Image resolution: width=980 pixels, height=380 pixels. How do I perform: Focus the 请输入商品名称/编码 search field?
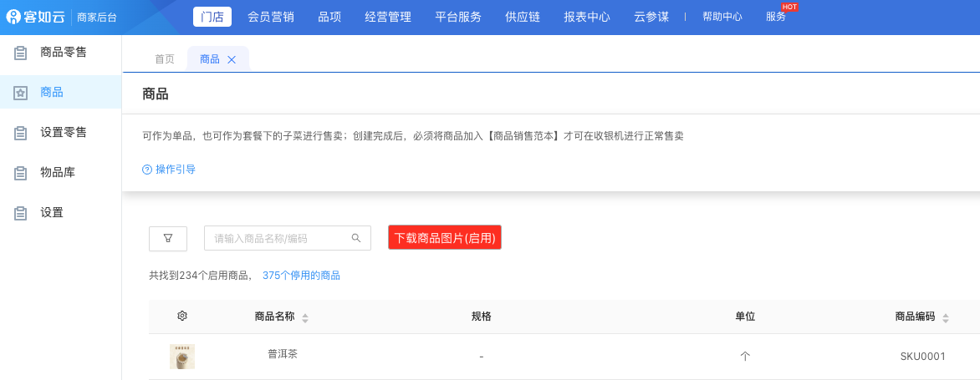coord(278,238)
